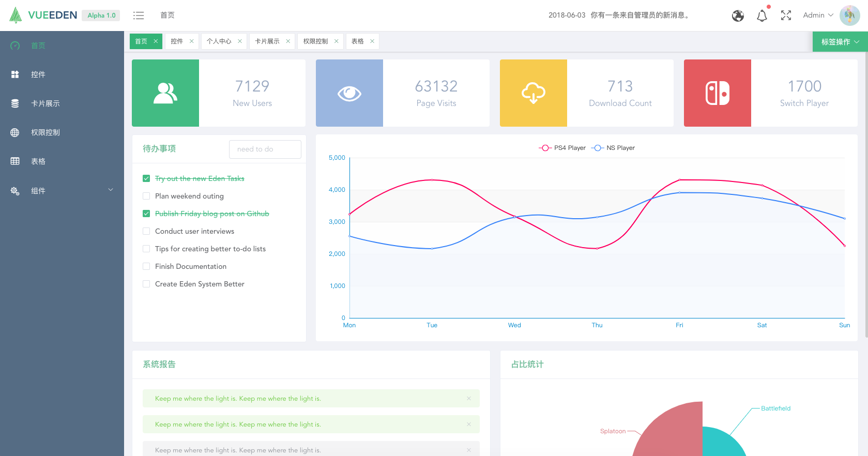Image resolution: width=868 pixels, height=456 pixels.
Task: Open 首页 in the sidebar menu
Action: [x=62, y=45]
